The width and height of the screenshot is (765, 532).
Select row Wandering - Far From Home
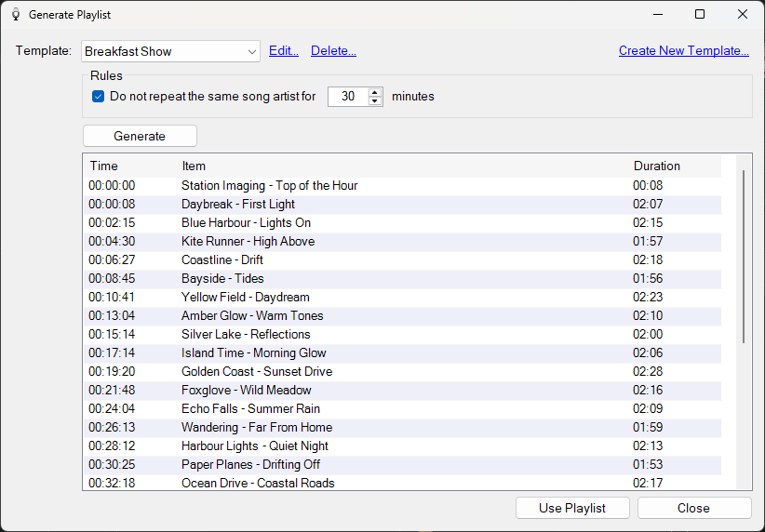pos(402,427)
